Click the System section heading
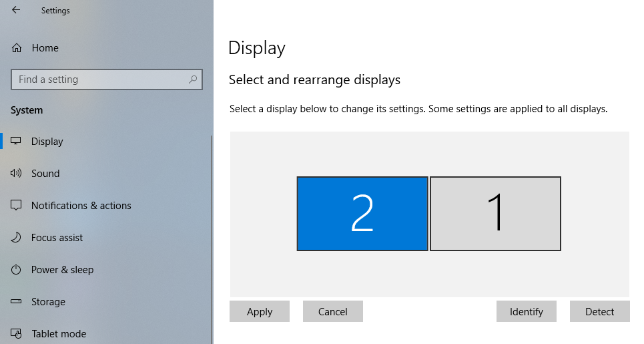Viewport: 644px width, 344px height. [x=27, y=110]
